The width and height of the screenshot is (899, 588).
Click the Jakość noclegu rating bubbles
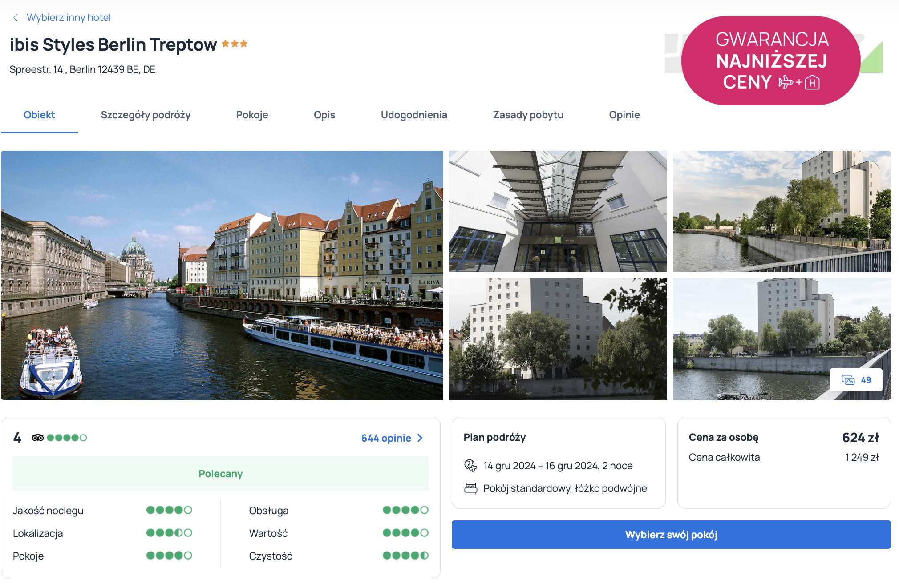pyautogui.click(x=169, y=510)
